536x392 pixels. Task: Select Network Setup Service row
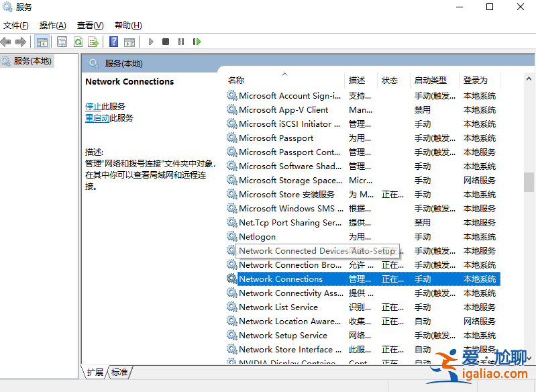click(283, 335)
